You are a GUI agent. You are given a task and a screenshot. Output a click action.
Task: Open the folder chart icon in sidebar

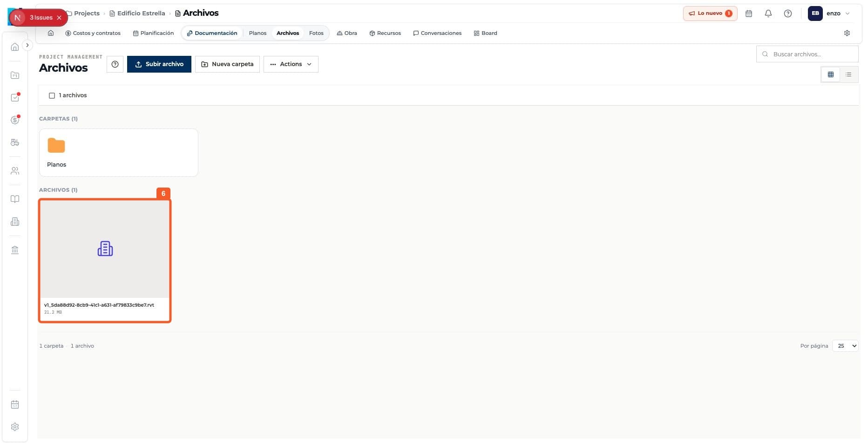coord(15,75)
